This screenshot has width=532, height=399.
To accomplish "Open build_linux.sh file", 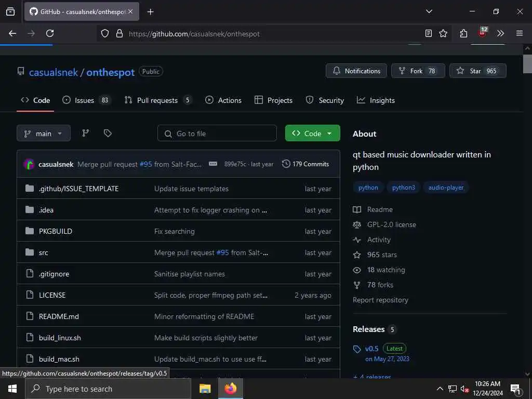I will tap(60, 338).
